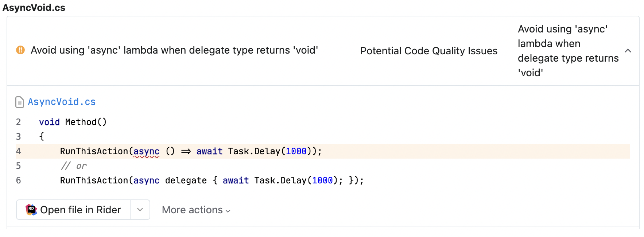The height and width of the screenshot is (237, 644).
Task: Click the orange warning severity icon
Action: [x=20, y=50]
